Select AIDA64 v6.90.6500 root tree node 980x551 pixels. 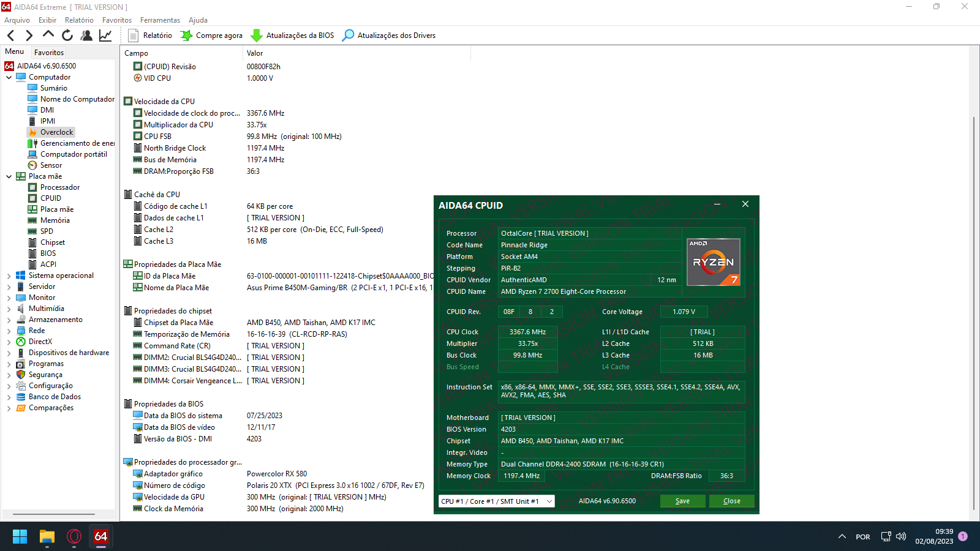coord(46,66)
